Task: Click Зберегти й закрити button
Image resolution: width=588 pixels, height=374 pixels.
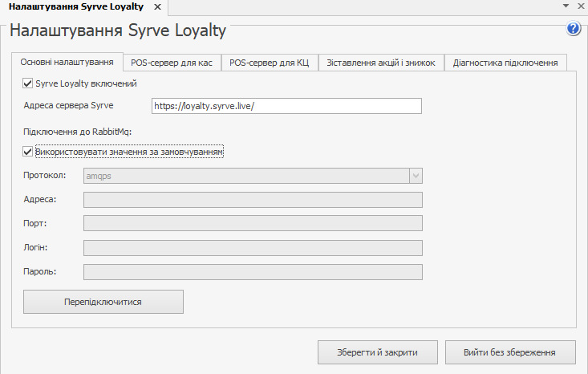Action: [x=378, y=352]
